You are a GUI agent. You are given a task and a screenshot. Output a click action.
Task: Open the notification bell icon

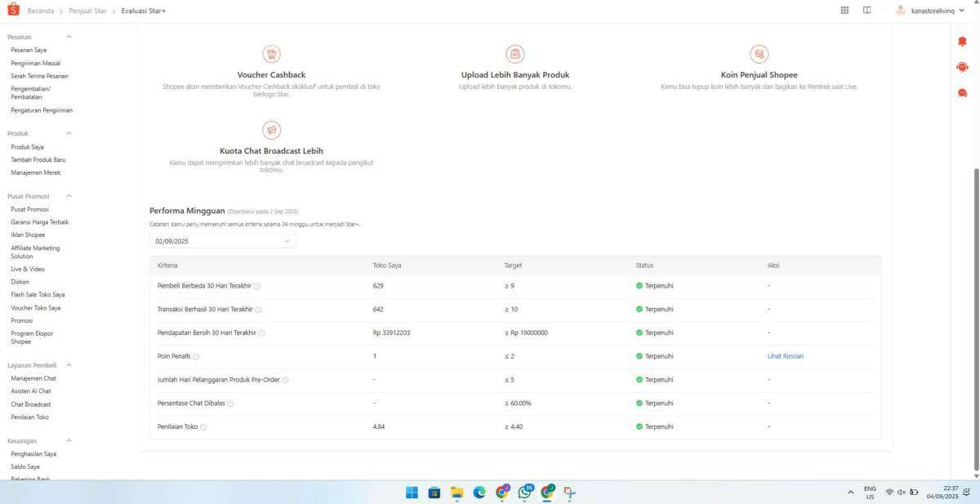point(962,42)
